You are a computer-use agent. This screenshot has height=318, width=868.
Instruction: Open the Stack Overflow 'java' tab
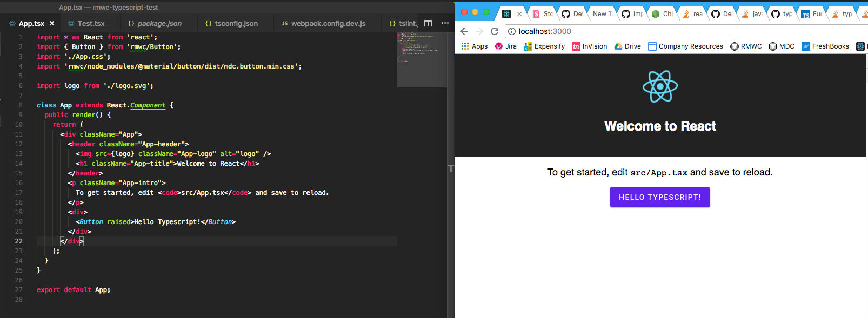(752, 14)
